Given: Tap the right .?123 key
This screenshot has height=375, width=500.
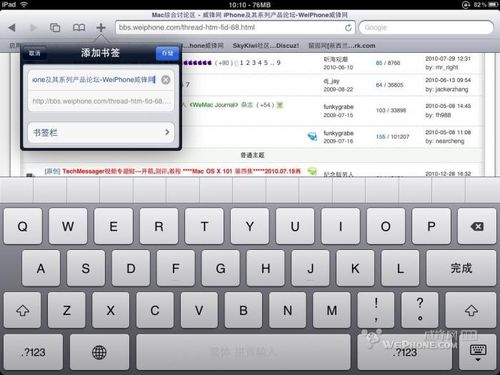Looking at the screenshot, I should [405, 352].
